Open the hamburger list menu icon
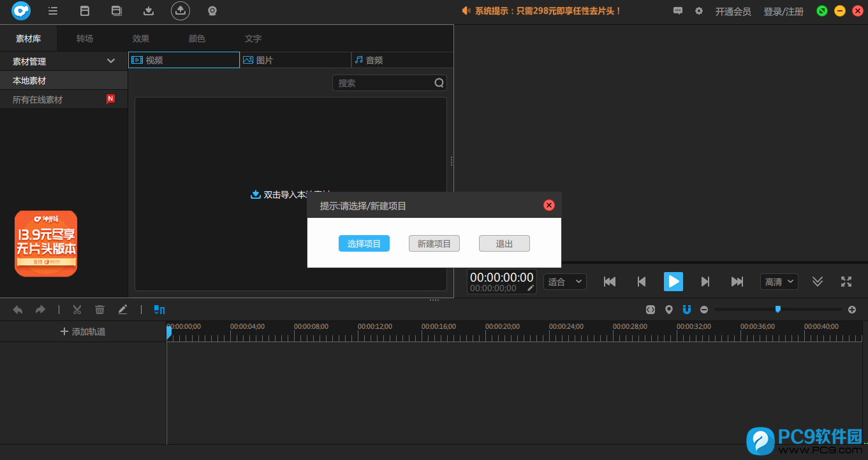This screenshot has height=460, width=868. coord(53,11)
